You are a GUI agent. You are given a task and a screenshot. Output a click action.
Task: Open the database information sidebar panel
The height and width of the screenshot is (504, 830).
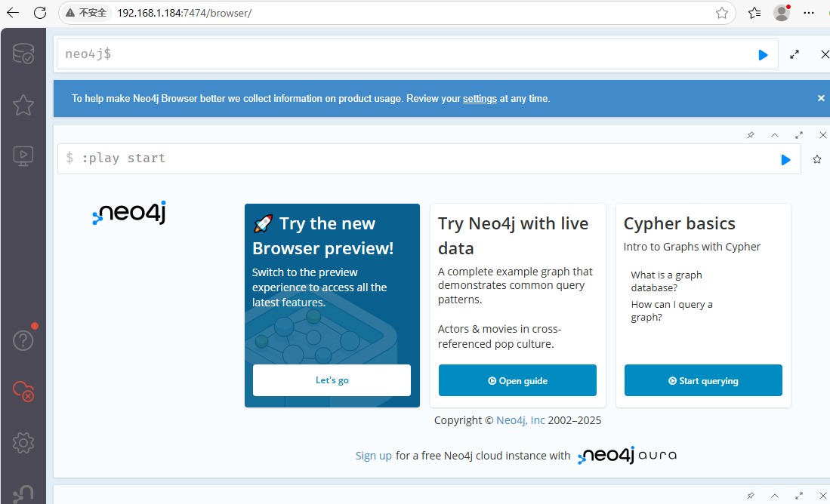[23, 54]
